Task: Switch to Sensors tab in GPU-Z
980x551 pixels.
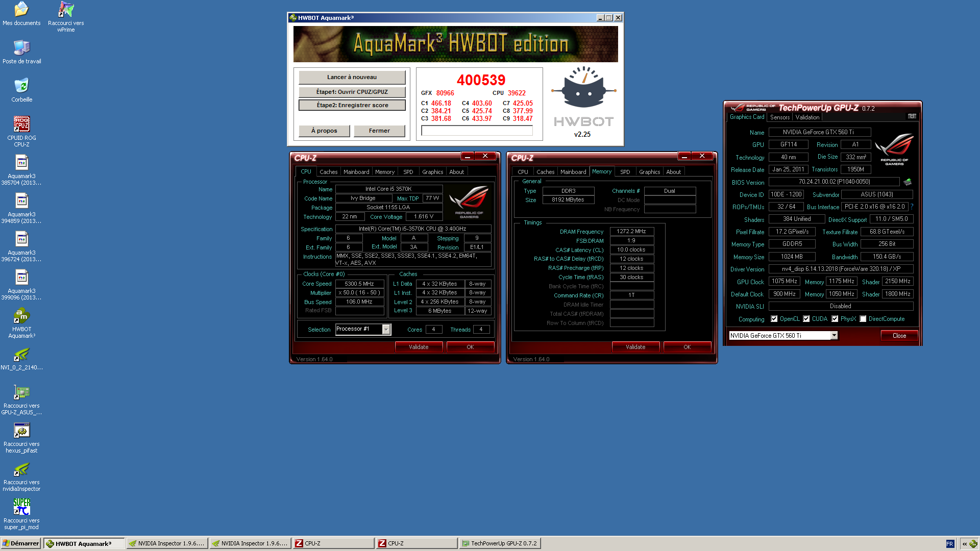Action: click(780, 117)
